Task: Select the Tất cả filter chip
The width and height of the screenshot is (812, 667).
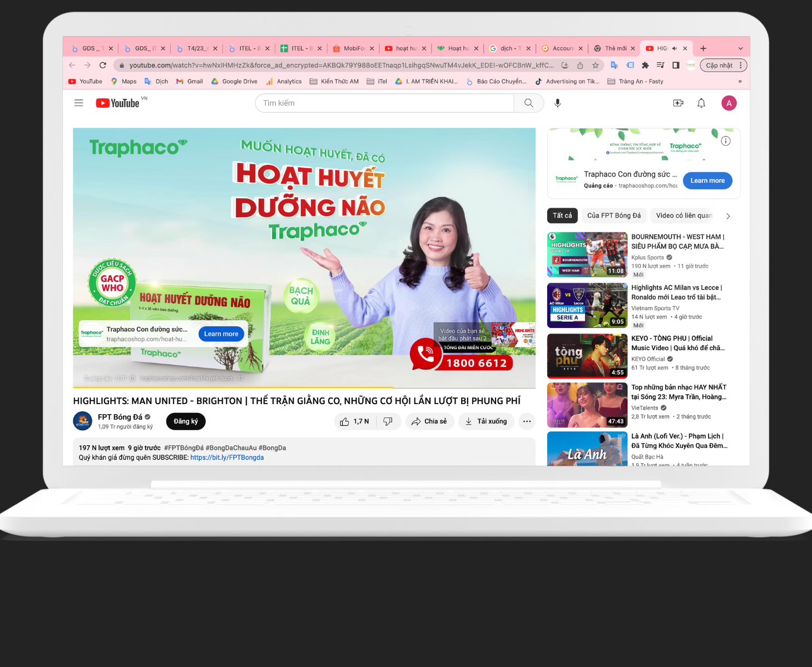Action: 562,216
